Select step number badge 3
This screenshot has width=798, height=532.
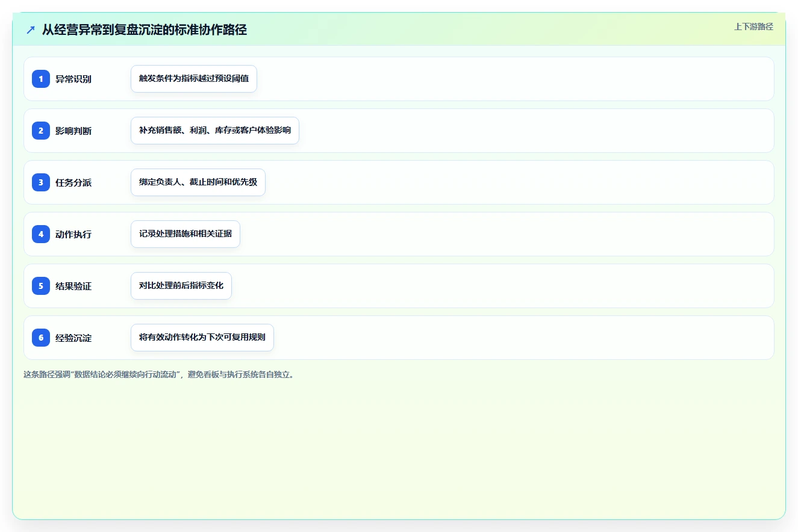(41, 182)
